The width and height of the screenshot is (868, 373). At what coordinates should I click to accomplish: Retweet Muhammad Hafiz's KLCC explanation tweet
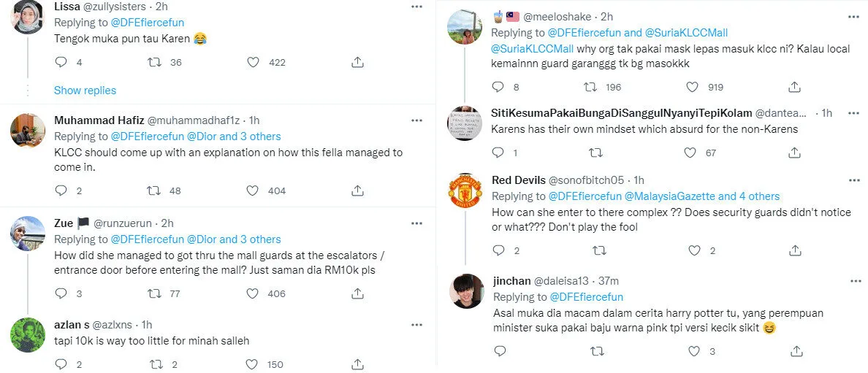pos(154,191)
